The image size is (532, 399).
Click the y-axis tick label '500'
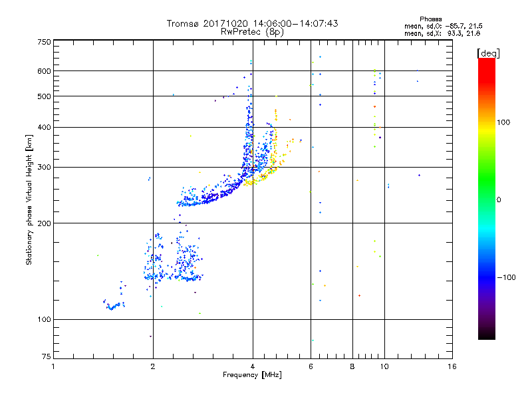click(44, 96)
